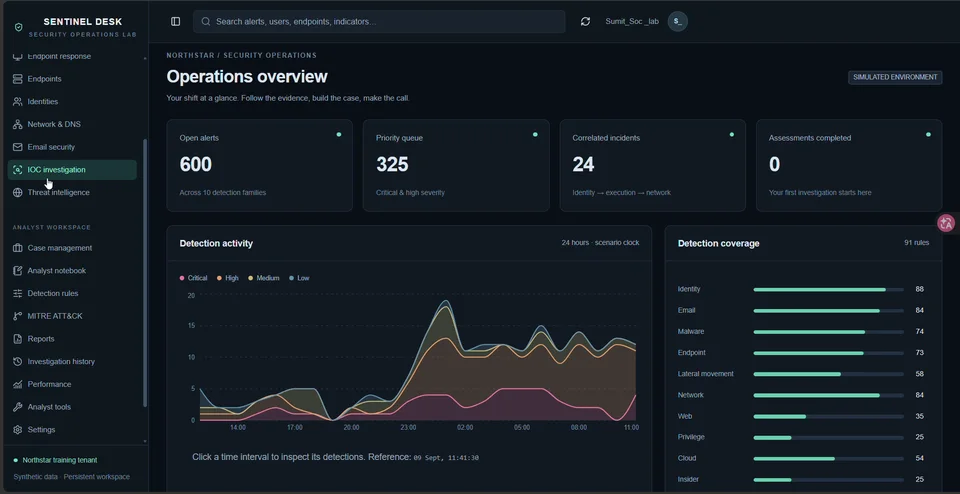Viewport: 960px width, 494px height.
Task: Click the Case management briefcase icon
Action: tap(17, 248)
